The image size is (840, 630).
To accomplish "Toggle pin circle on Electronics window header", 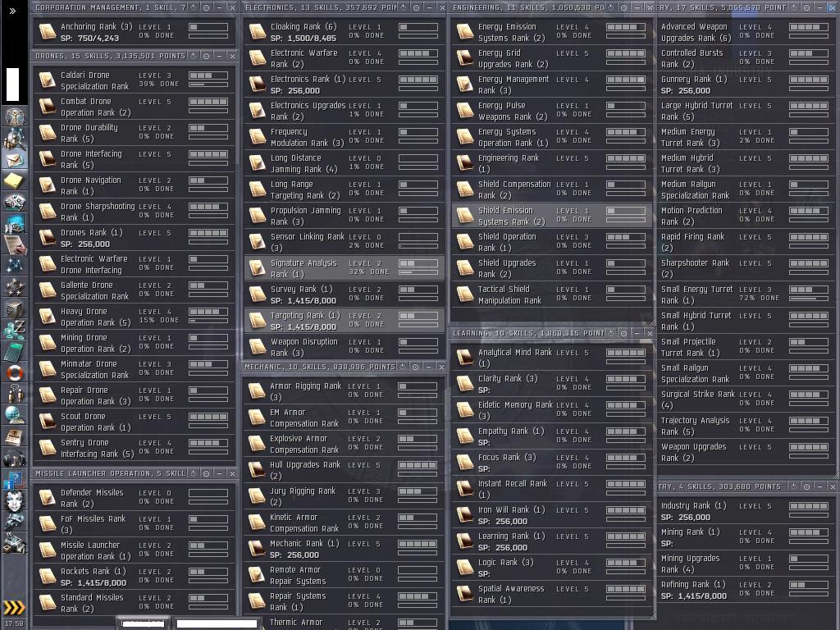I will pyautogui.click(x=416, y=7).
